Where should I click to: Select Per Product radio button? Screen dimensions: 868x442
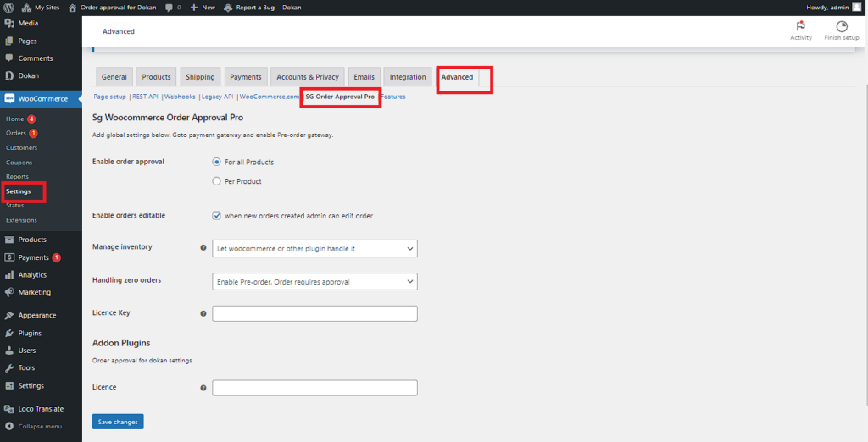pyautogui.click(x=216, y=181)
